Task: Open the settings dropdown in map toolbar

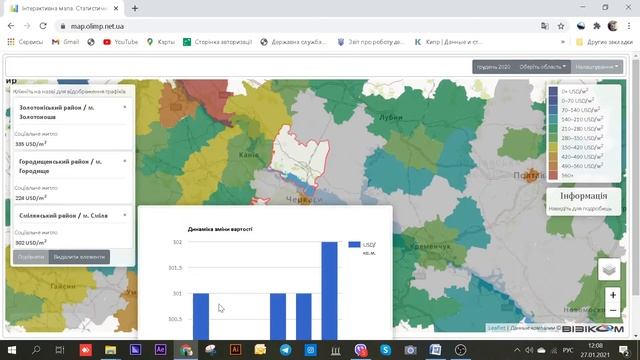Action: pyautogui.click(x=597, y=67)
